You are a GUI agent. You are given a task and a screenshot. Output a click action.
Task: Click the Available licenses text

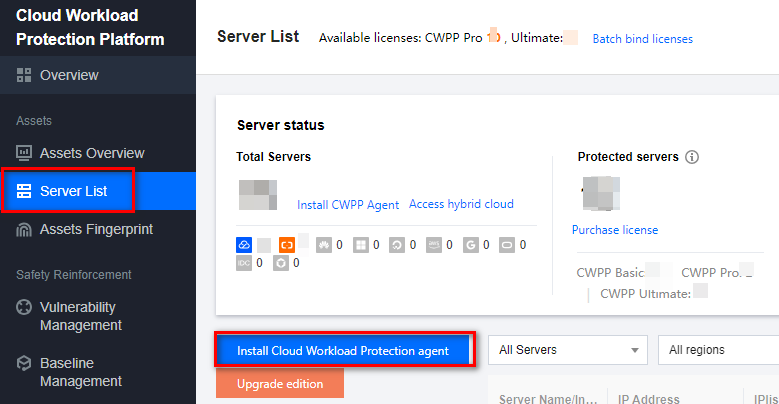pos(441,38)
